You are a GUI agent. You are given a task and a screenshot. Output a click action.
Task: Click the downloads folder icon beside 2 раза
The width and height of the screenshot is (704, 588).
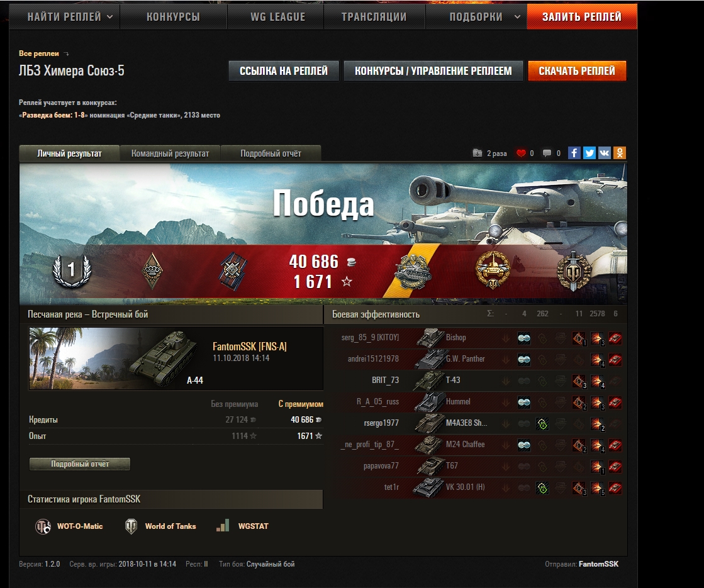click(x=478, y=153)
